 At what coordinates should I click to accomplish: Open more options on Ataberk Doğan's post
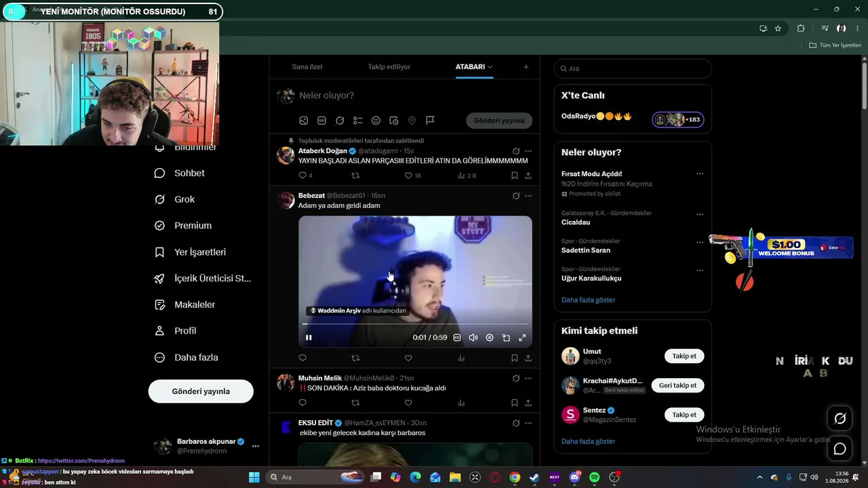point(528,151)
